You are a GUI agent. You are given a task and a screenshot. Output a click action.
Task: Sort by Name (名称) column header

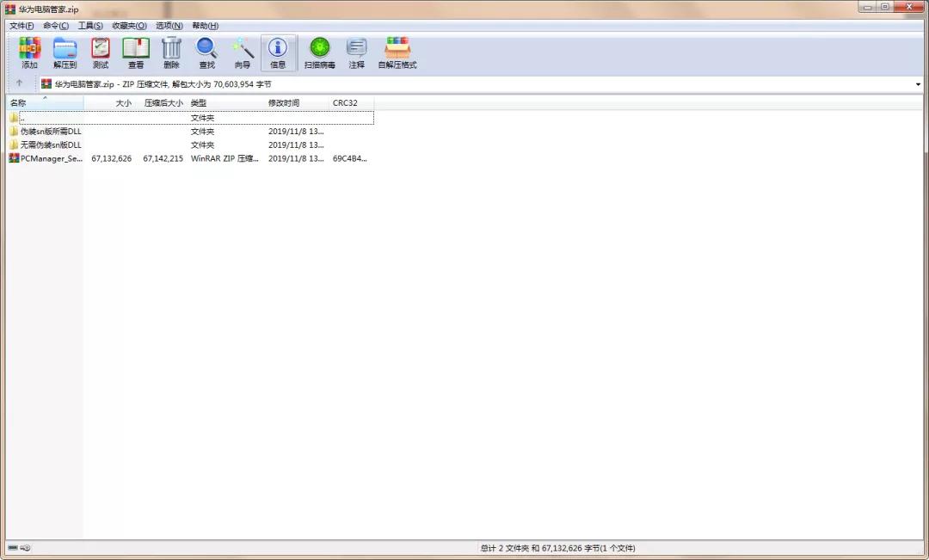45,102
